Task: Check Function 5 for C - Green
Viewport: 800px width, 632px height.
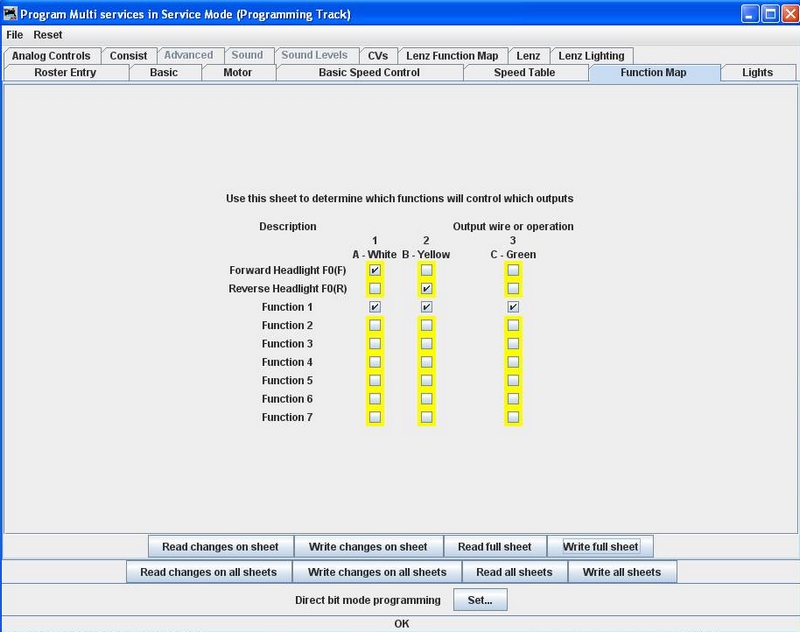Action: coord(513,380)
